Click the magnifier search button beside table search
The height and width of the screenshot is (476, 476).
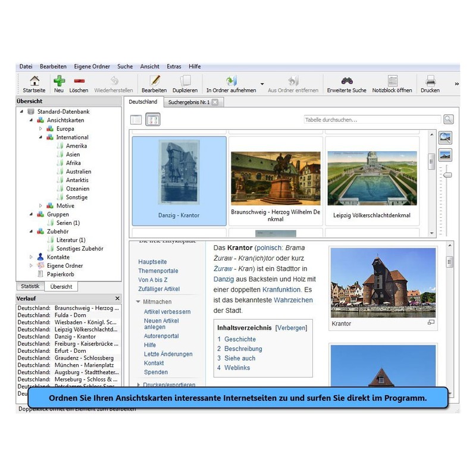pos(448,120)
